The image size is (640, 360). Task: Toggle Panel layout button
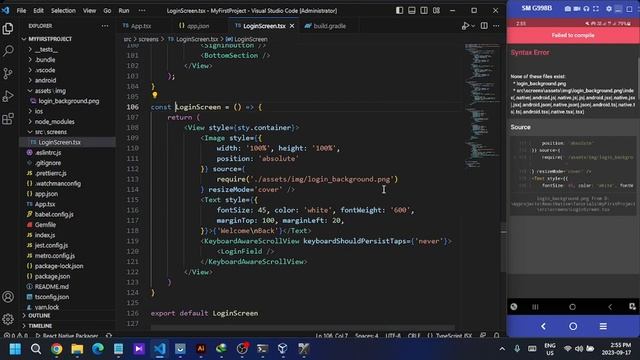point(412,11)
